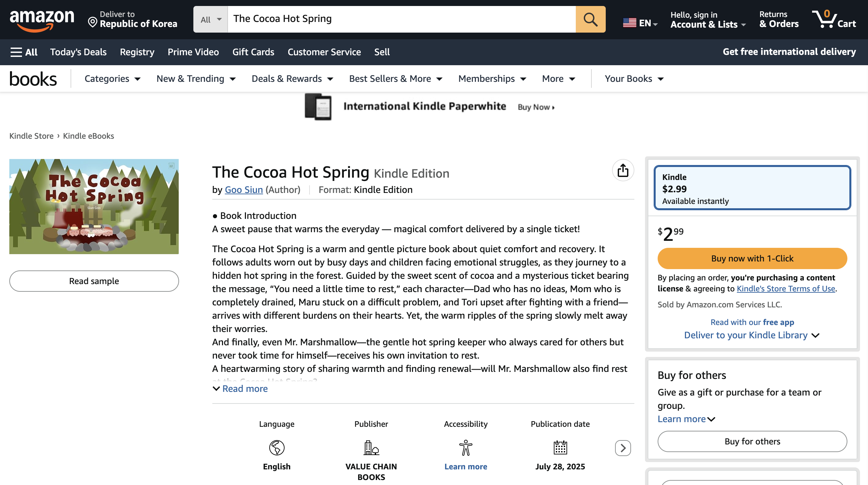Open Today's Deals

pos(78,52)
